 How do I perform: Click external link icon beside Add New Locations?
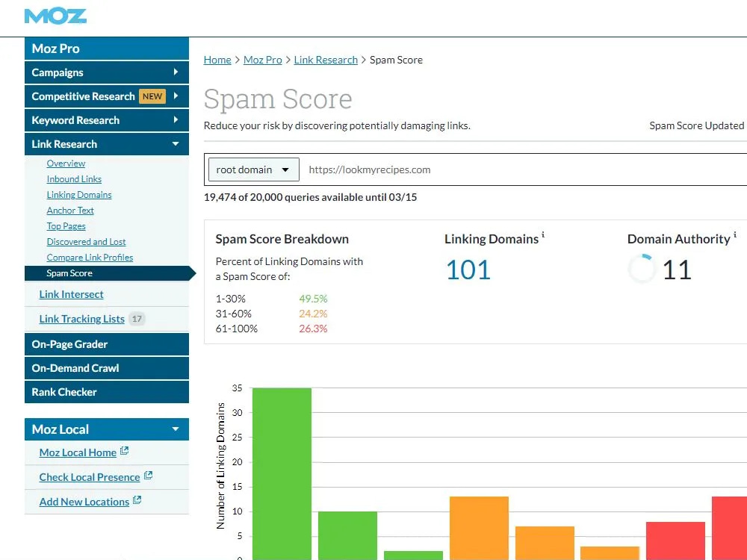(137, 500)
